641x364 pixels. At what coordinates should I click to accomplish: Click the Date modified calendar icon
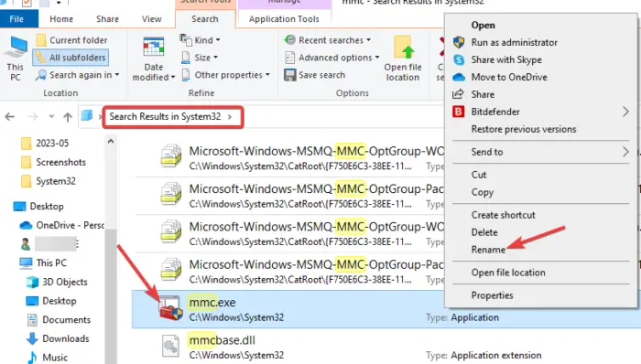(153, 47)
